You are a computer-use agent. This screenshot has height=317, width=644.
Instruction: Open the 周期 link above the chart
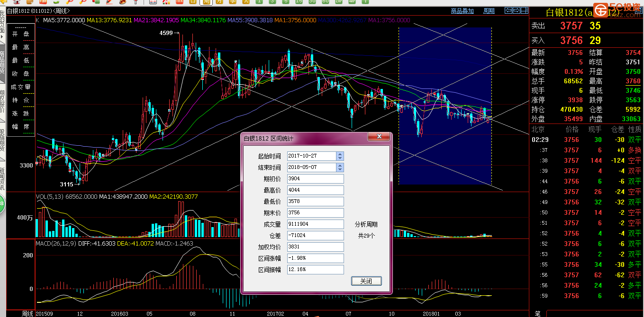click(x=489, y=11)
